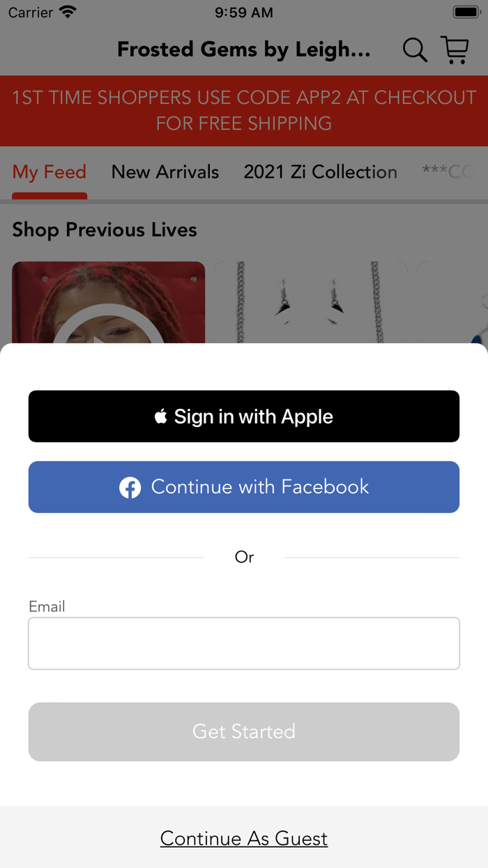Tap the Frosted Gems by Leigh title
This screenshot has height=868, width=488.
(x=244, y=50)
